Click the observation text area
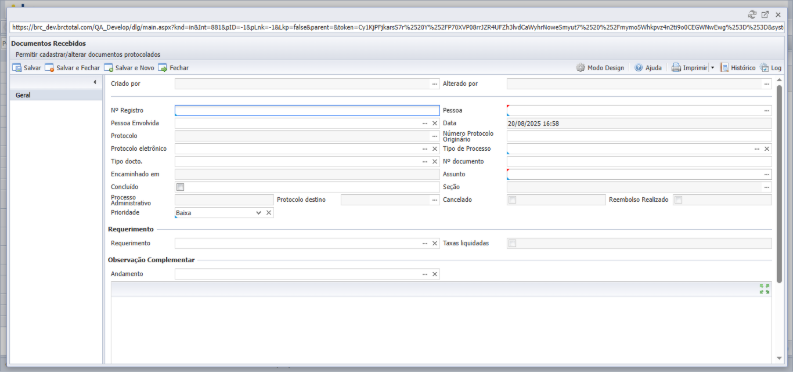Screen dimensions: 793x372 coord(441,329)
